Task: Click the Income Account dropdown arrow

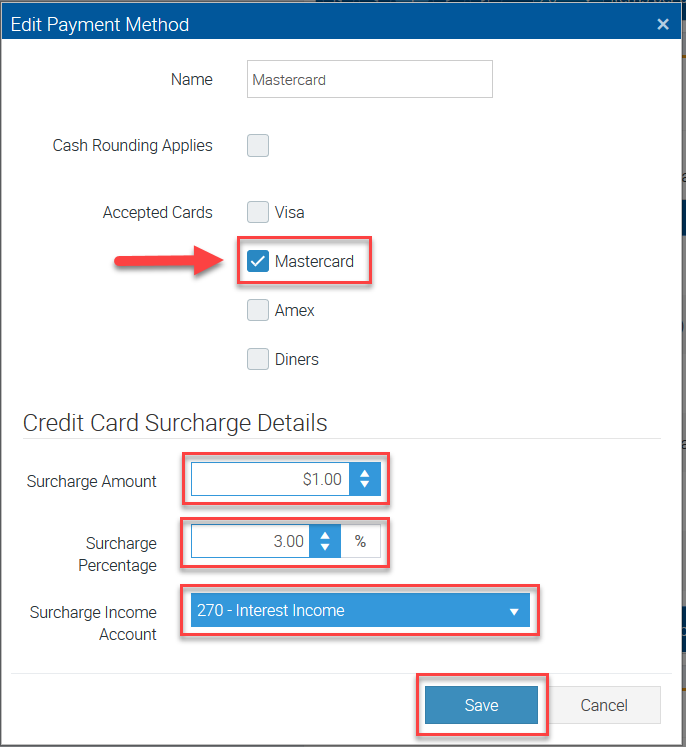Action: (514, 611)
